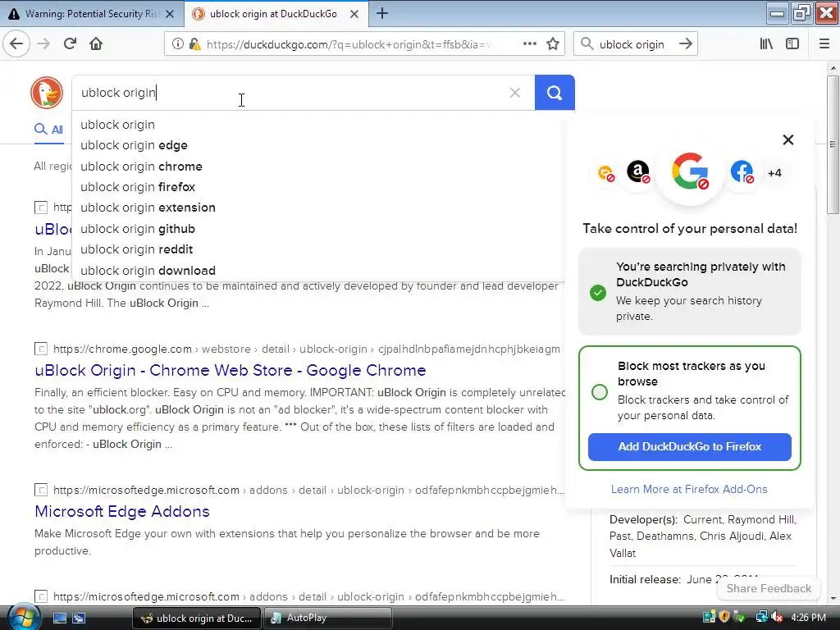Reload the current page
Image resolution: width=840 pixels, height=630 pixels.
[70, 44]
